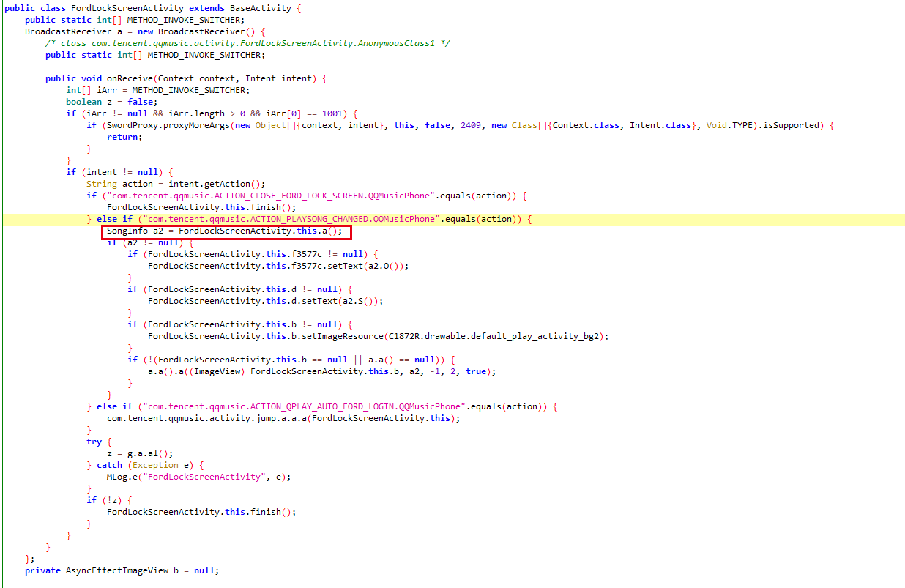Image resolution: width=905 pixels, height=588 pixels.
Task: Click the 'if (!z) {' condition line
Action: [x=109, y=500]
